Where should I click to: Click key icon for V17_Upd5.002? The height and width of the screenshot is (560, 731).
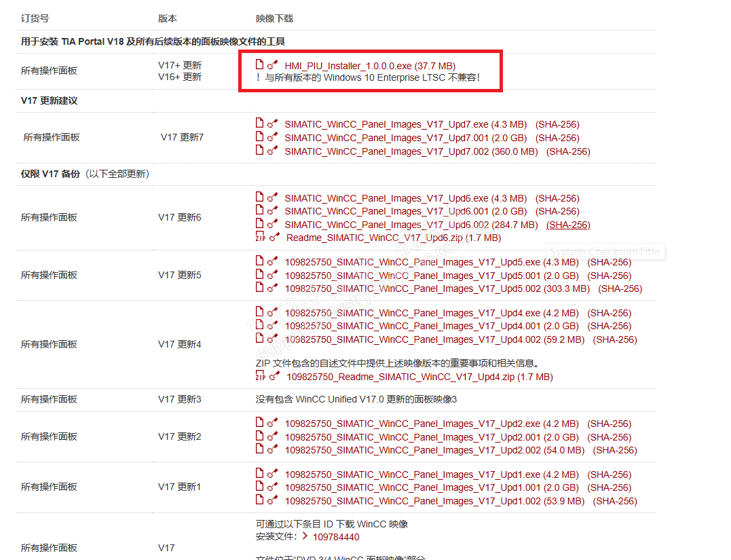pos(273,288)
